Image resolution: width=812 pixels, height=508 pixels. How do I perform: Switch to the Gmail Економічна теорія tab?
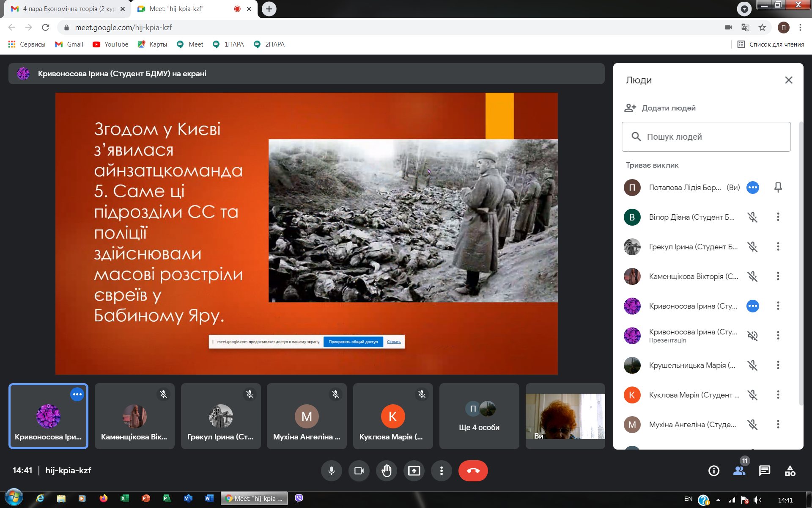coord(68,9)
